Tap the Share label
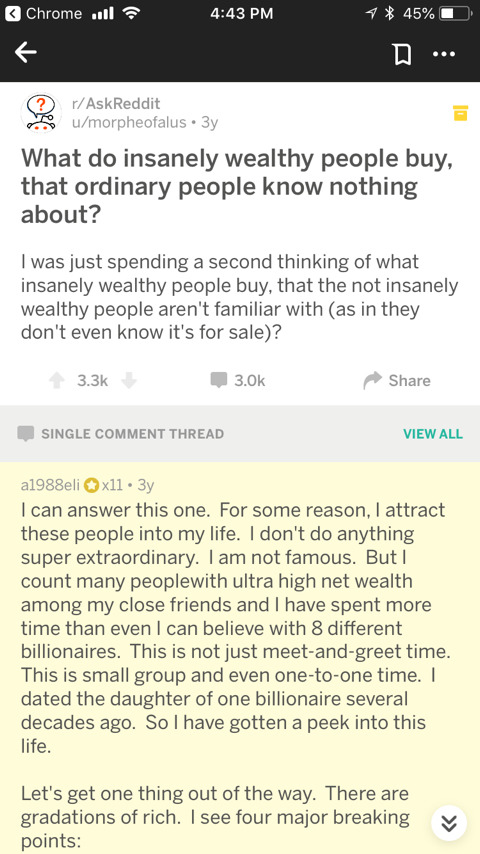The width and height of the screenshot is (480, 854). [x=409, y=380]
